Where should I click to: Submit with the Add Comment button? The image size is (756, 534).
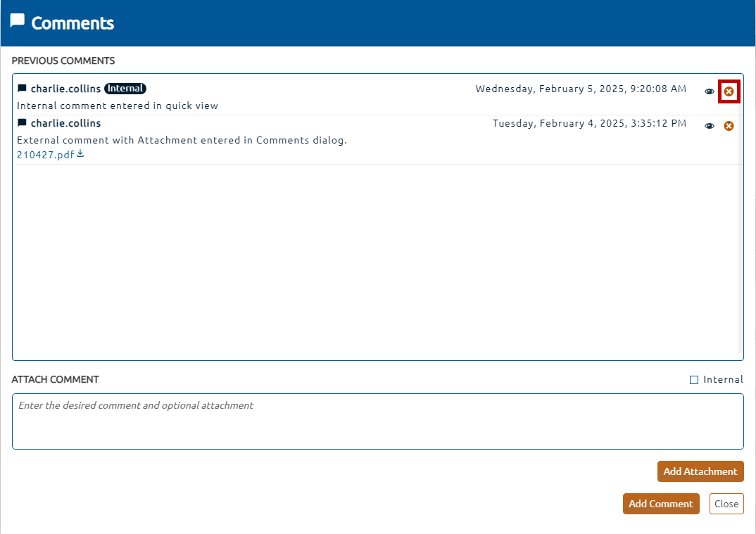tap(661, 504)
